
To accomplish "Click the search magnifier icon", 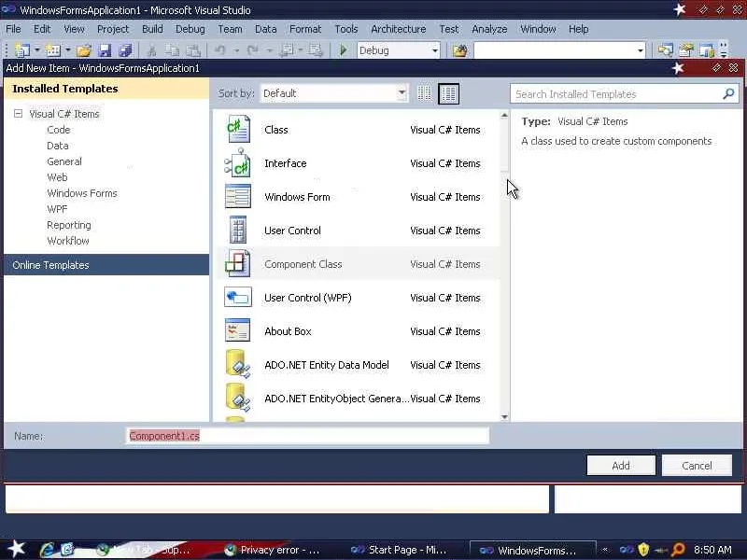I will pos(728,94).
